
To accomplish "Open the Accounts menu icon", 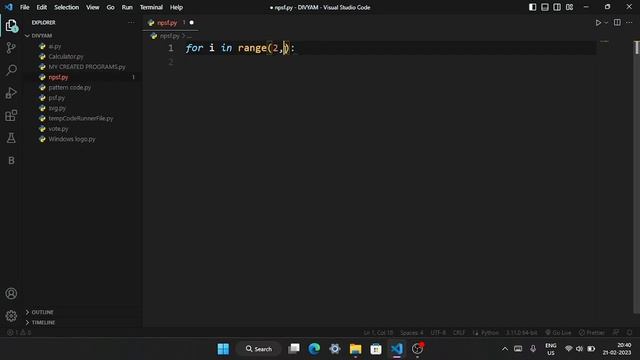I will click(11, 293).
